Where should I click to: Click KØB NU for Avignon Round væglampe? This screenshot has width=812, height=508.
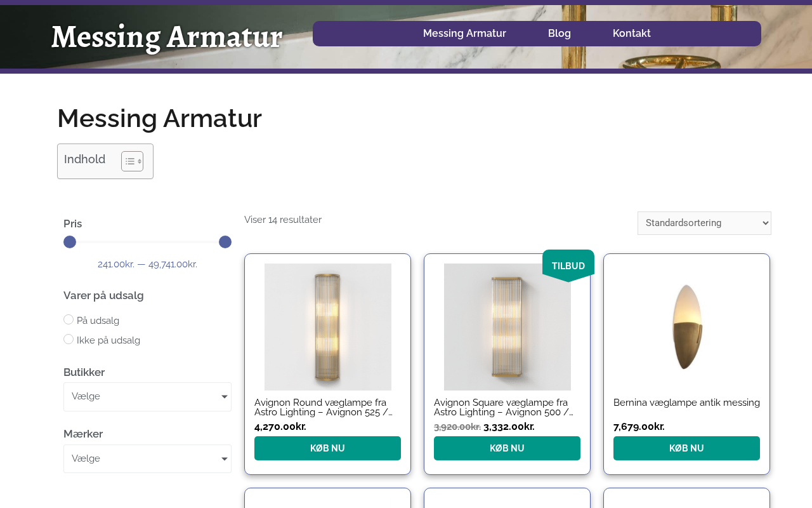(x=327, y=448)
